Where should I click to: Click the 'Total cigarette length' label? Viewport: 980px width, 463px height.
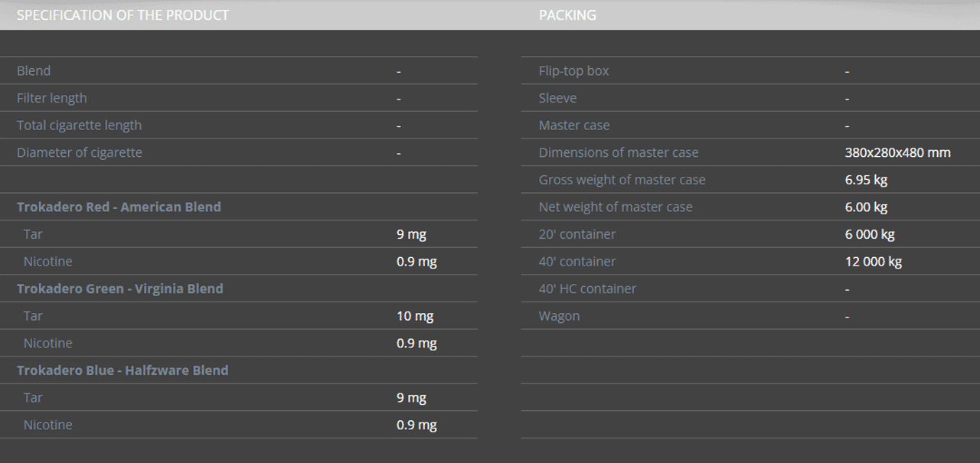coord(80,125)
